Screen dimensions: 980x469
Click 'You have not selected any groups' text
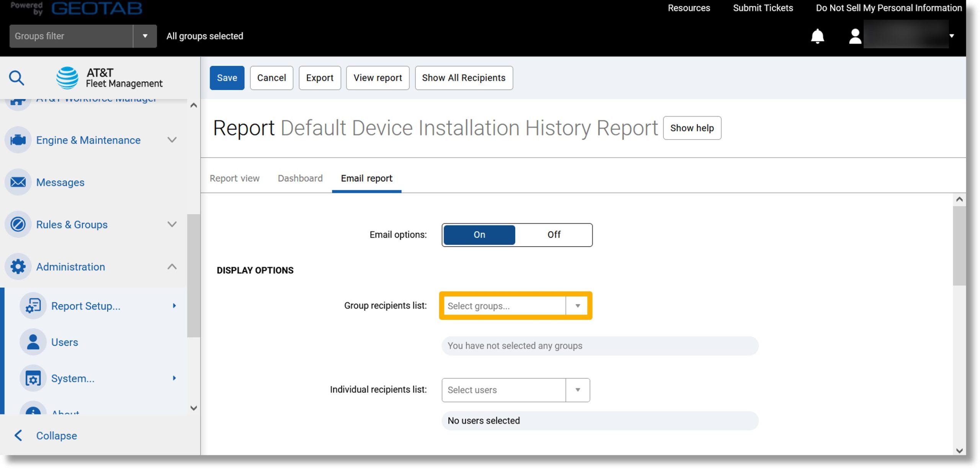coord(514,345)
